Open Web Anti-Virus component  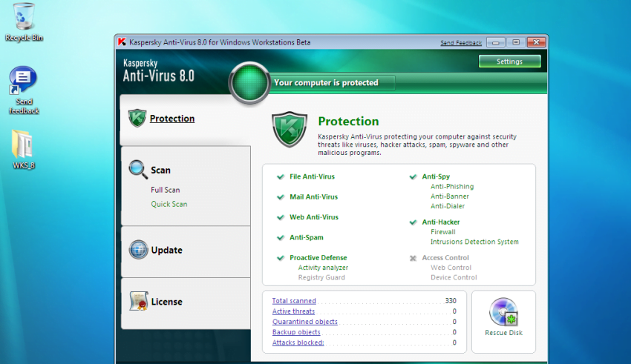click(x=314, y=217)
